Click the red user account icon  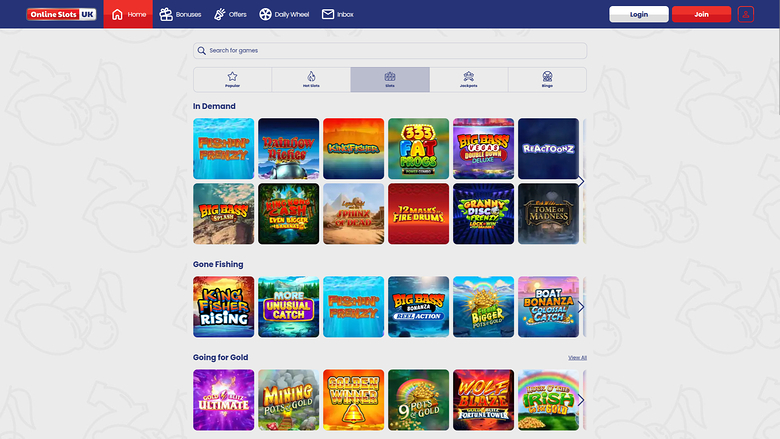pyautogui.click(x=746, y=14)
